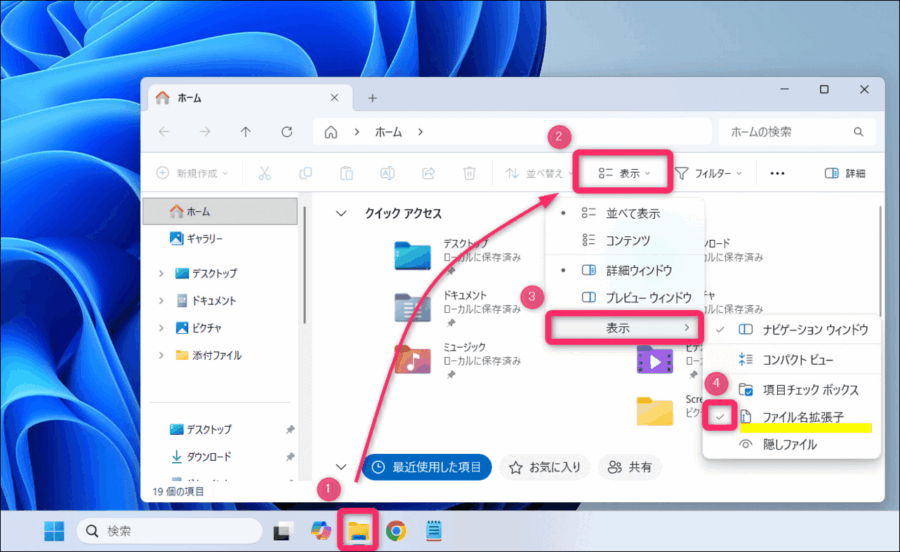Toggle the 詳細 pane button
Image resolution: width=900 pixels, height=552 pixels.
click(x=845, y=173)
